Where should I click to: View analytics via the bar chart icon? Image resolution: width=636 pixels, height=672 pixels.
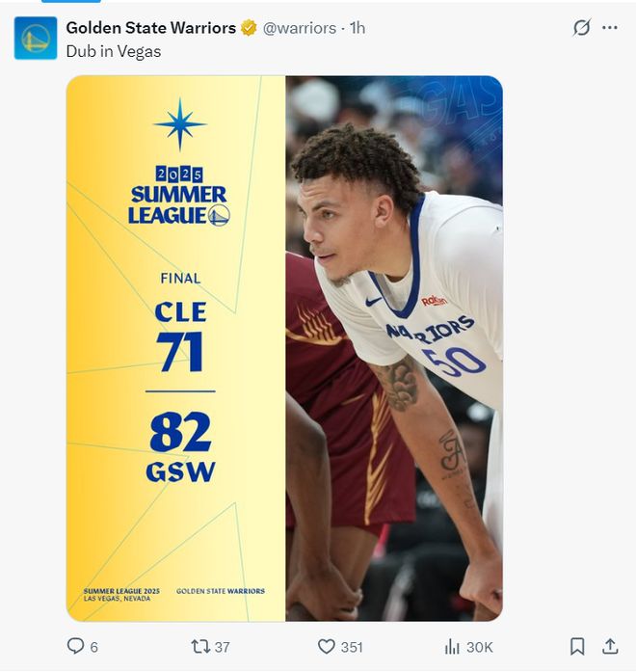452,646
